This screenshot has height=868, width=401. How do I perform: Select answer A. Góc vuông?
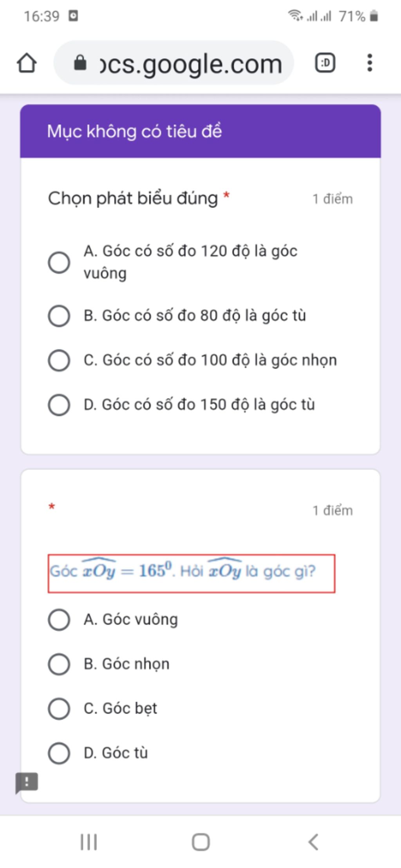point(59,619)
